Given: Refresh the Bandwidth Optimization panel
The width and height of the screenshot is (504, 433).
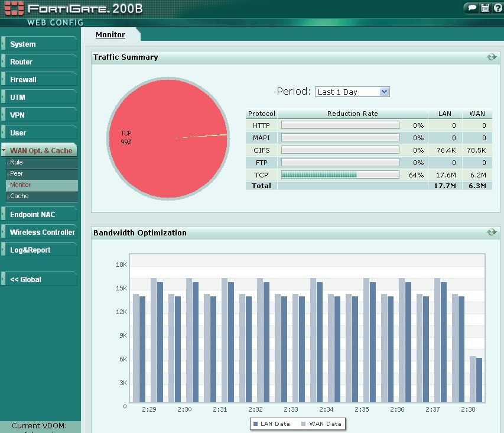Looking at the screenshot, I should point(491,232).
